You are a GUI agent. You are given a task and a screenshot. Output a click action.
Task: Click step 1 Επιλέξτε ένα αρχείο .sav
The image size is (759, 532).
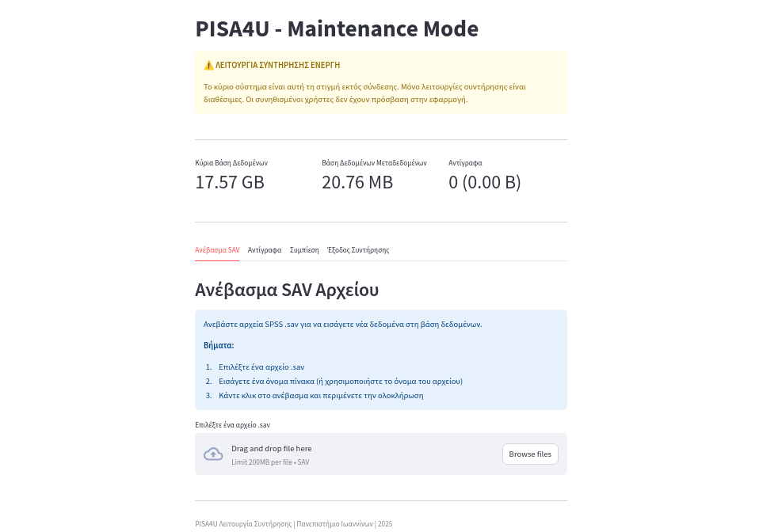click(x=261, y=367)
